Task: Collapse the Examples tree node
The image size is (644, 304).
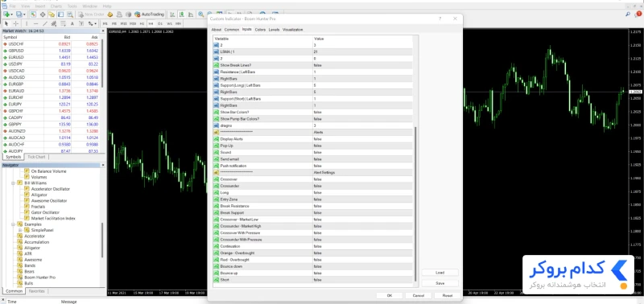Action: click(x=13, y=224)
